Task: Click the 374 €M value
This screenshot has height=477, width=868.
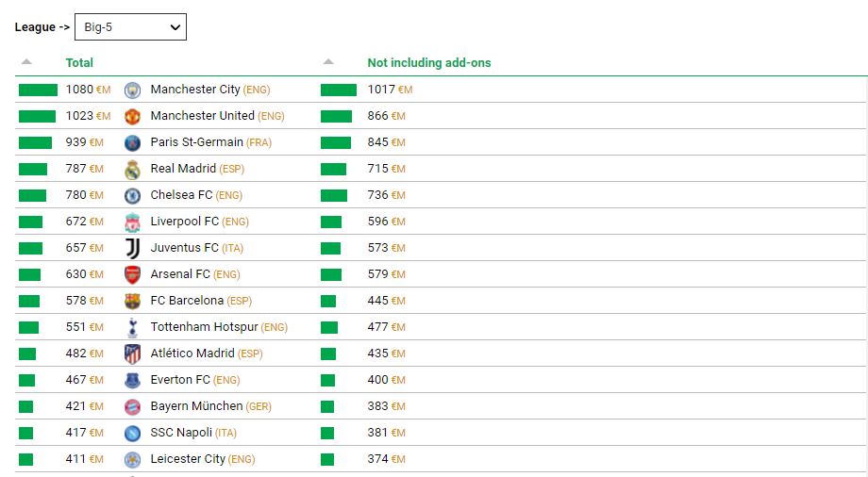Action: coord(387,459)
